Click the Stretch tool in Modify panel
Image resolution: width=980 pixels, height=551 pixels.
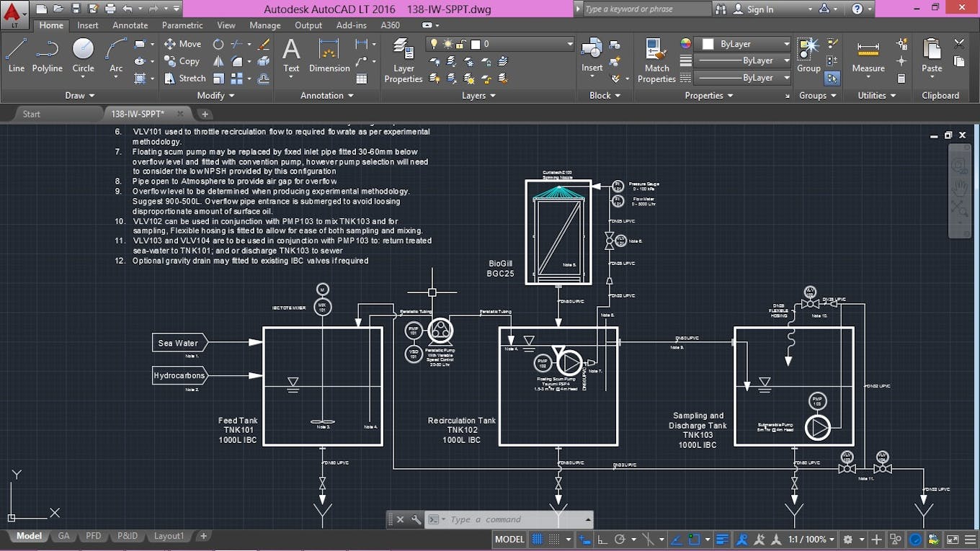[x=185, y=78]
